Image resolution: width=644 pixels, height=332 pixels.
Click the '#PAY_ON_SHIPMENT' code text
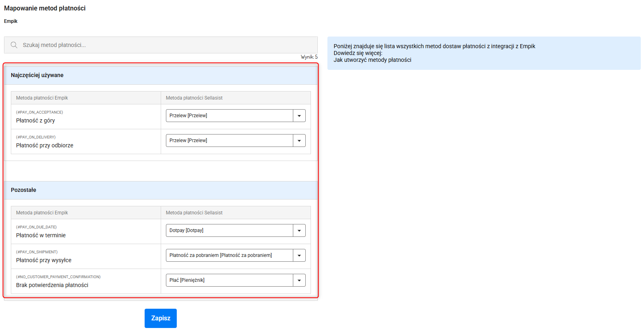[37, 252]
